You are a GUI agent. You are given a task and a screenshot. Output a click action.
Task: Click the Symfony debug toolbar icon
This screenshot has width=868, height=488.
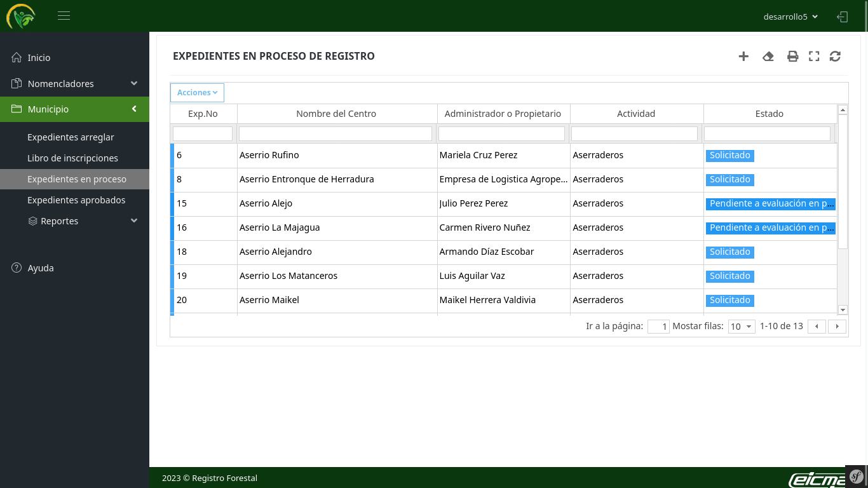tap(856, 476)
